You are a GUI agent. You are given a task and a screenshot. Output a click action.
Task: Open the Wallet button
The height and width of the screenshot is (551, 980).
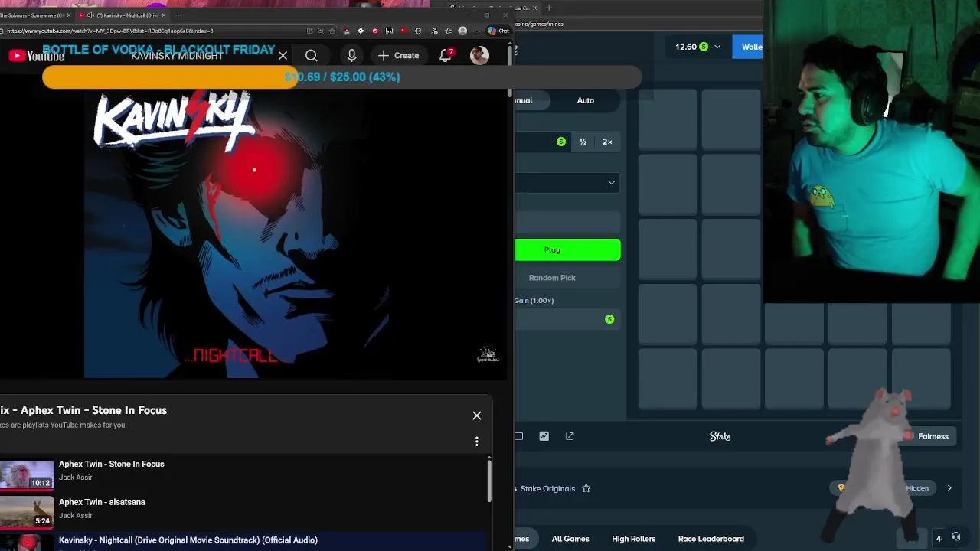[x=747, y=47]
